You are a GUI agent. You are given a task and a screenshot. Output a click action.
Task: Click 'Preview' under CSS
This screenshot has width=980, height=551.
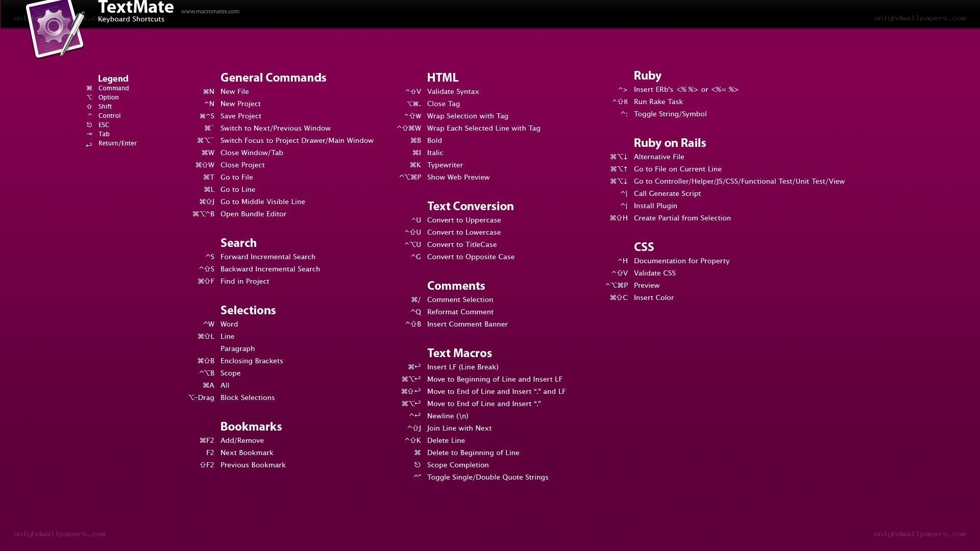(647, 286)
